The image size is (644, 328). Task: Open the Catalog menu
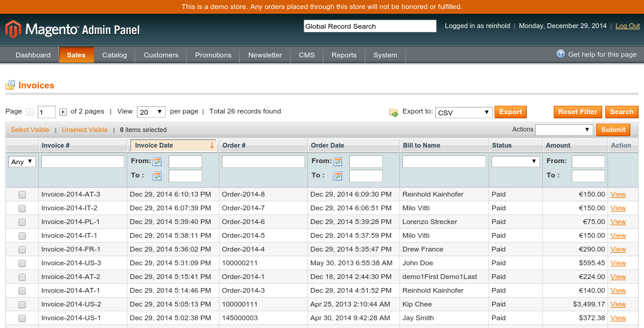114,55
